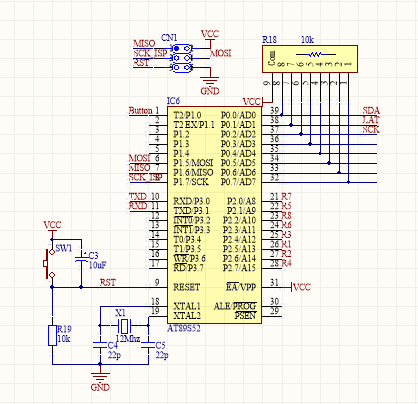Click the IC6 designator label
The image size is (418, 404).
(173, 101)
